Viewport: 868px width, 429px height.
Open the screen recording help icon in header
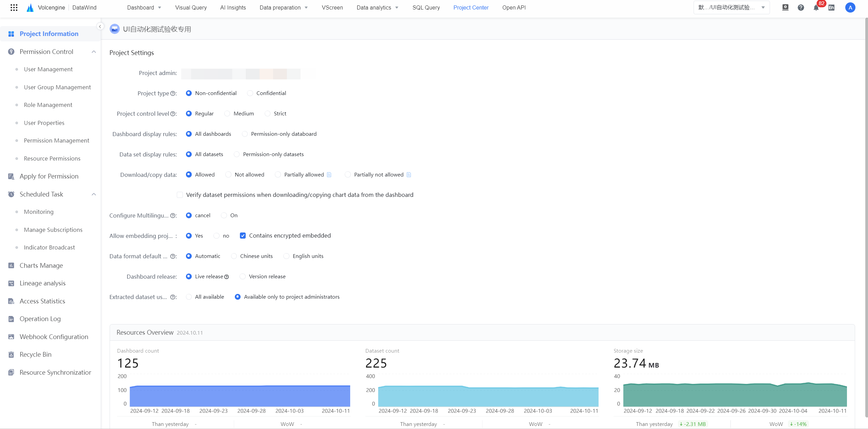(x=785, y=7)
